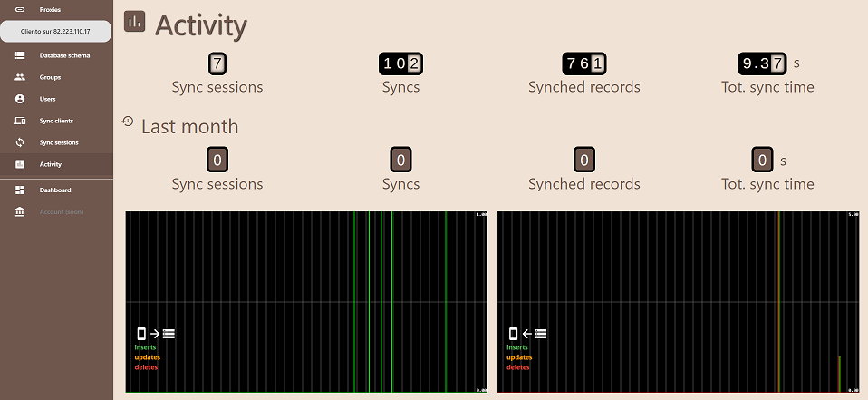Click the Sync sessions refresh icon
Screen dimensions: 868x400
point(20,142)
